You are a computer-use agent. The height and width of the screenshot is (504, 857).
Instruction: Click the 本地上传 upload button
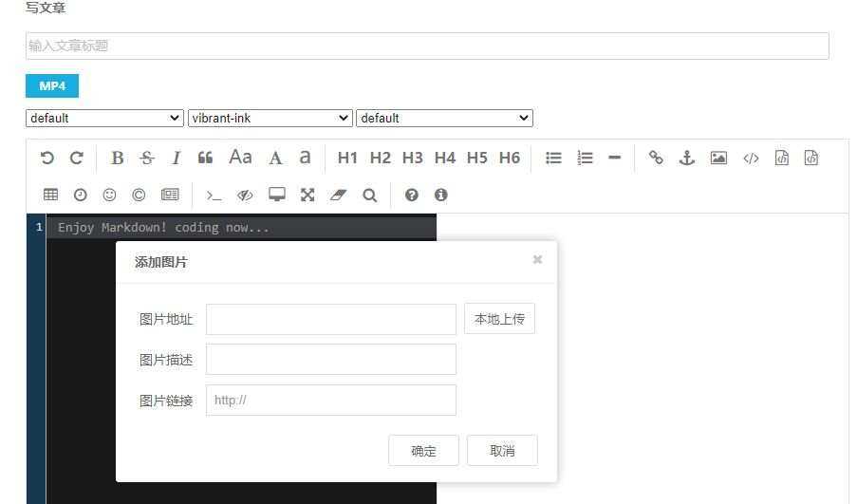pos(499,319)
